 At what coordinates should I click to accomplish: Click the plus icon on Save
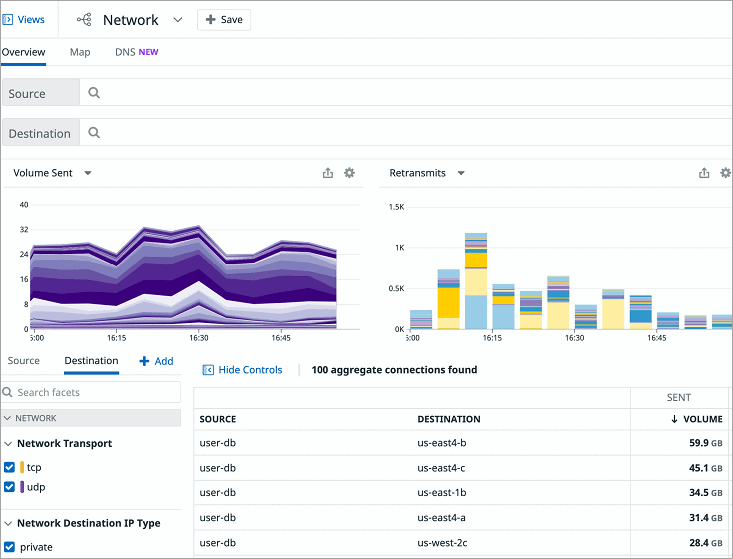(211, 20)
